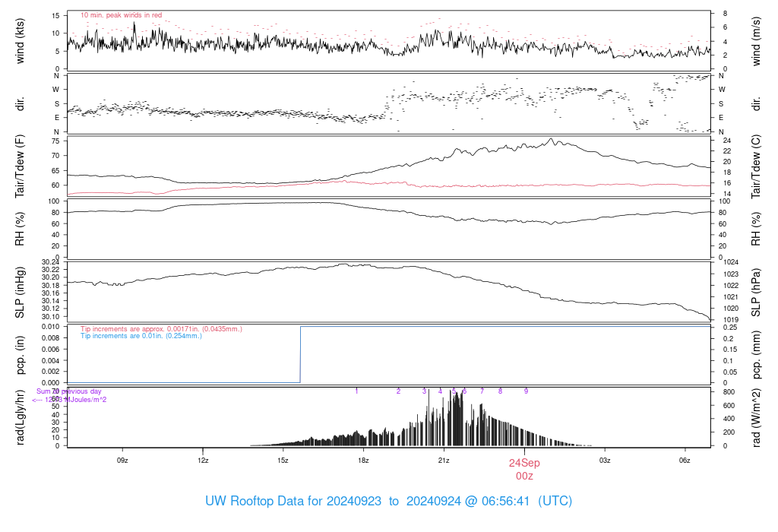
Task: Select the '1019' hPa tick value
Action: point(731,320)
